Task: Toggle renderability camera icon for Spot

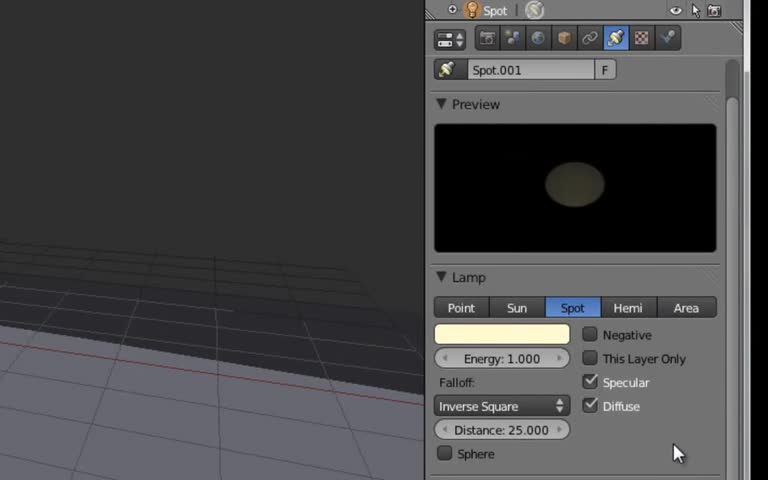Action: 714,10
